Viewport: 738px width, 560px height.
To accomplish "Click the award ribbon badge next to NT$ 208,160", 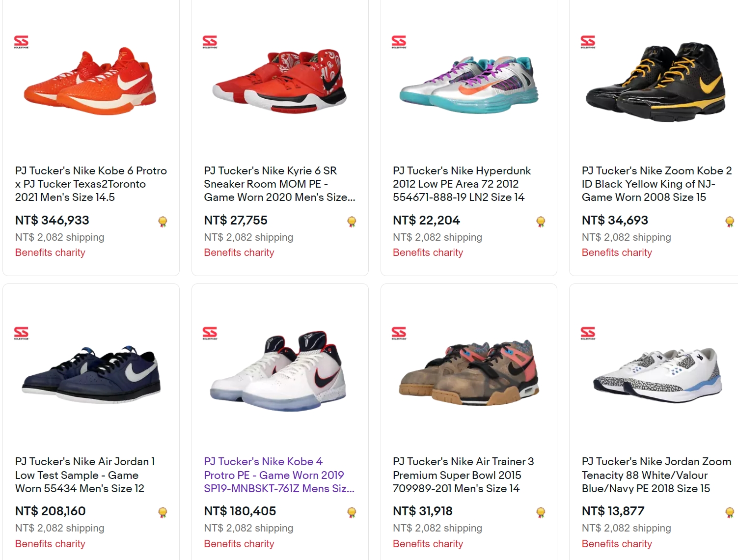I will point(162,512).
